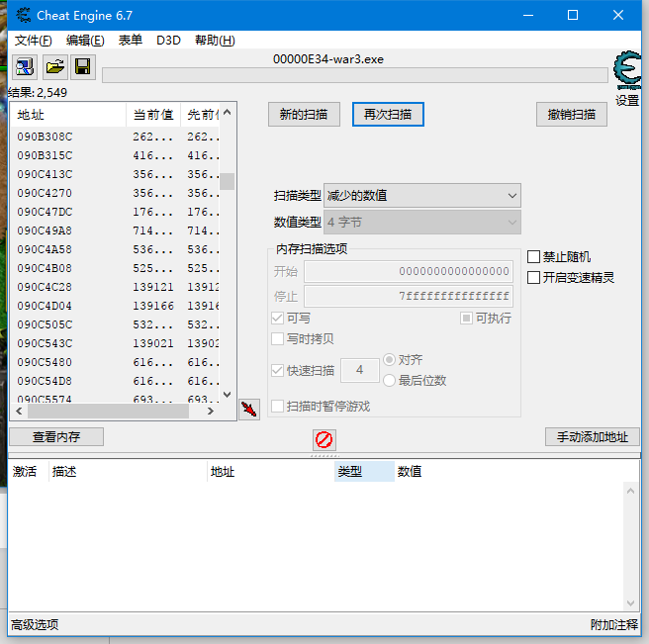Toggle the 扫描时暂停游戏 checkbox

point(277,406)
